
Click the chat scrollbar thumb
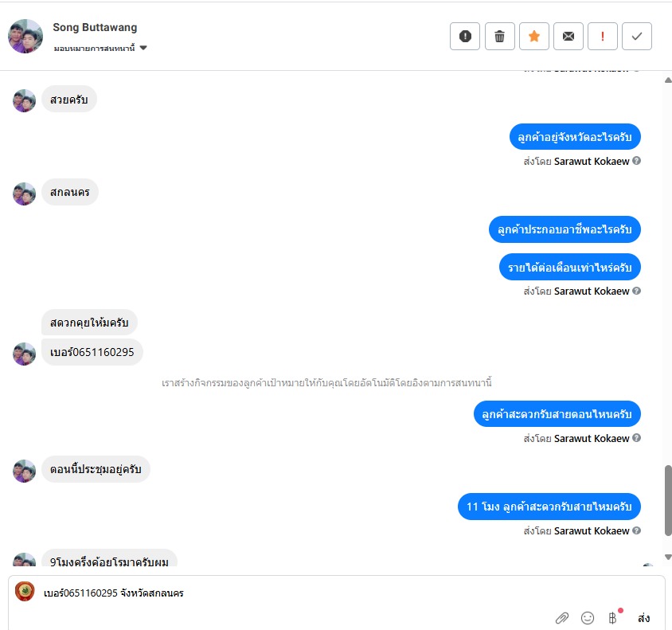[668, 500]
